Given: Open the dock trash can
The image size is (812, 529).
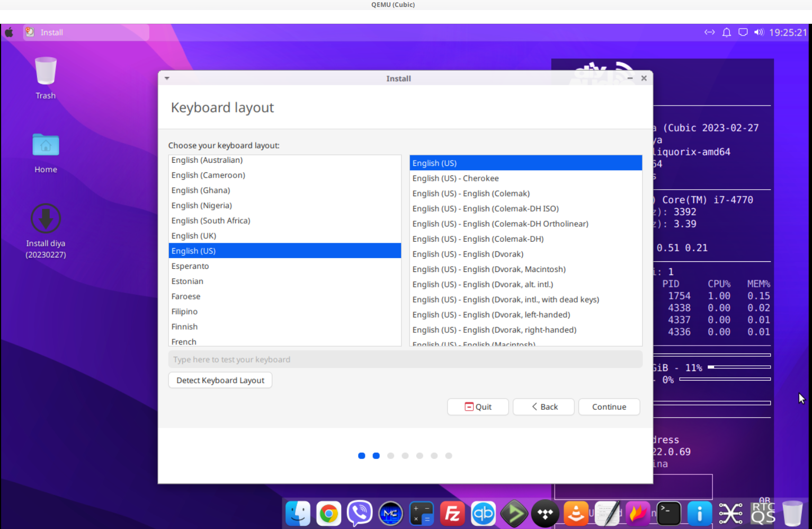Looking at the screenshot, I should coord(792,513).
